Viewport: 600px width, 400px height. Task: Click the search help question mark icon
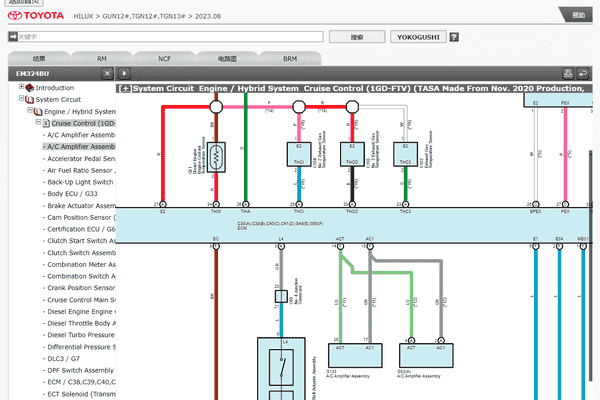[454, 37]
